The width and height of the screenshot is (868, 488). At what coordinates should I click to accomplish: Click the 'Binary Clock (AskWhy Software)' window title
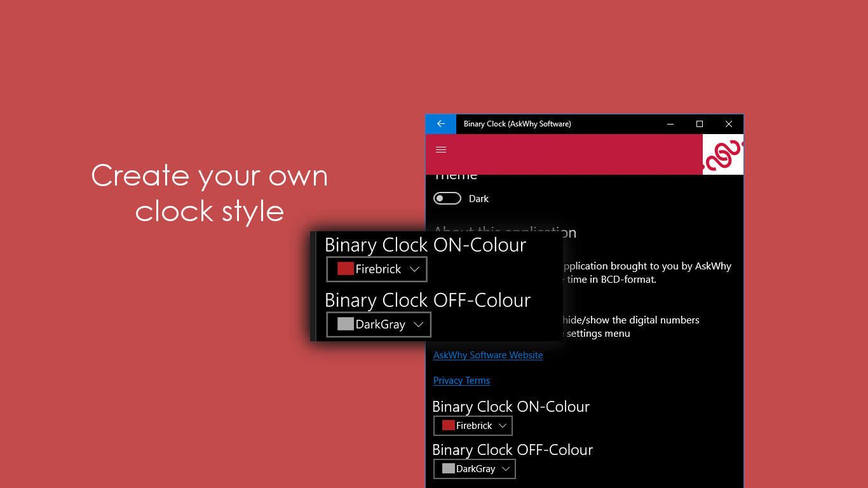coord(517,124)
